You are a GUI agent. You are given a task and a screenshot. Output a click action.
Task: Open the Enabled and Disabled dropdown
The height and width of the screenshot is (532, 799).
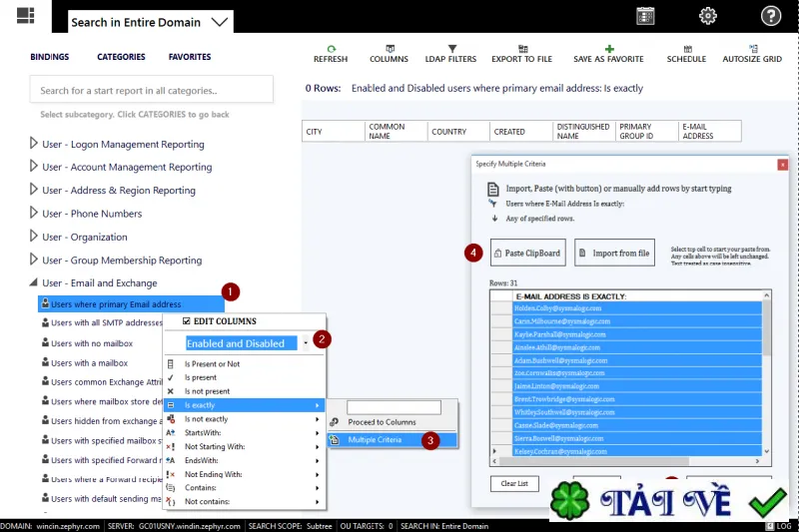306,343
